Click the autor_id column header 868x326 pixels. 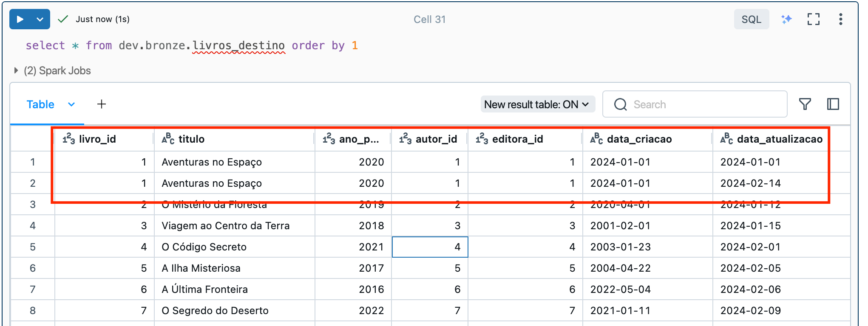tap(429, 139)
